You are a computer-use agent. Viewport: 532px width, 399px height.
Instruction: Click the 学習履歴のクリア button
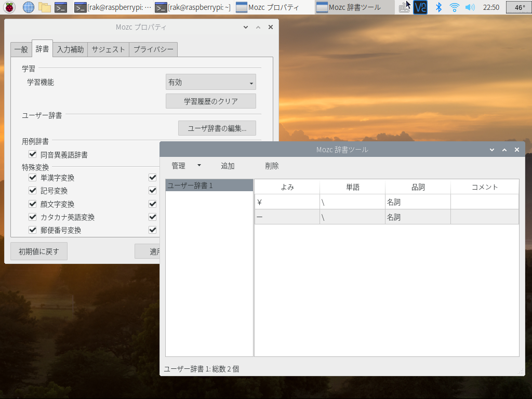210,101
